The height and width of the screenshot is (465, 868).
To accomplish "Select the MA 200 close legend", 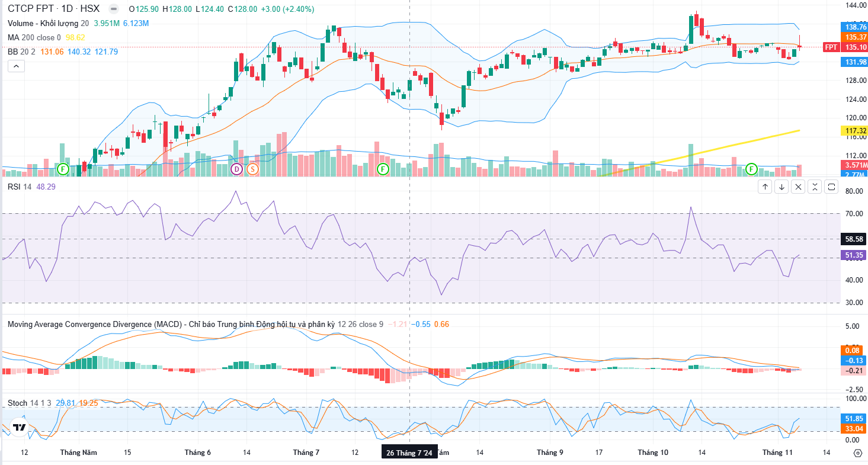I will [x=34, y=37].
